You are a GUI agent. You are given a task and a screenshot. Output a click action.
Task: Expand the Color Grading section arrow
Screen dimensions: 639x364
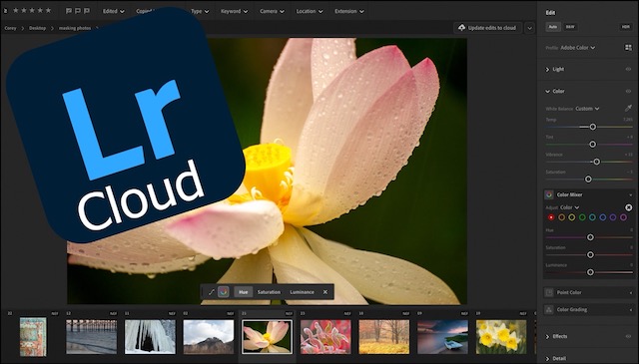tap(631, 310)
